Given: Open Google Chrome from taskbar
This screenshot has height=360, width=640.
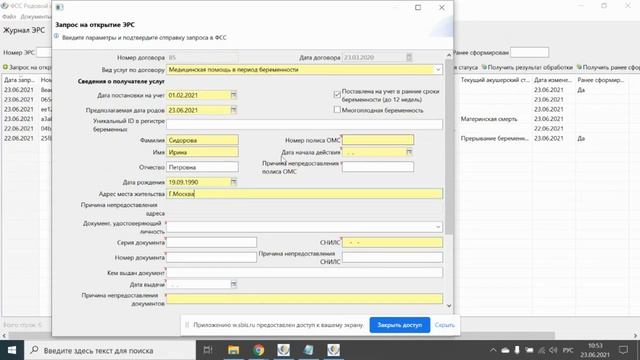Looking at the screenshot, I should click(x=258, y=350).
